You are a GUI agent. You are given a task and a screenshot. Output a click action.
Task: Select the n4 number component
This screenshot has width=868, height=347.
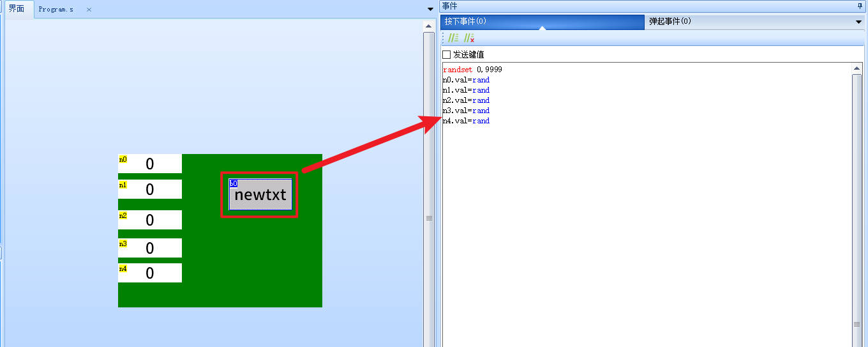click(150, 273)
